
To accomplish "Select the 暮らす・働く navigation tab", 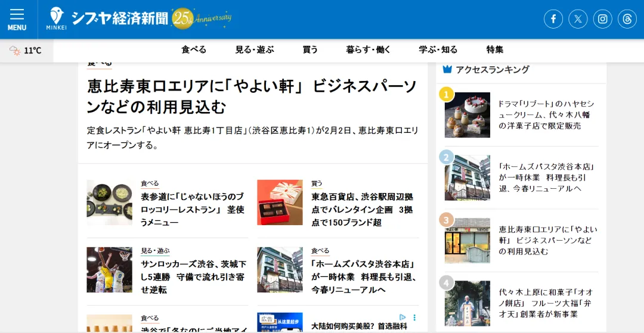I will tap(369, 50).
